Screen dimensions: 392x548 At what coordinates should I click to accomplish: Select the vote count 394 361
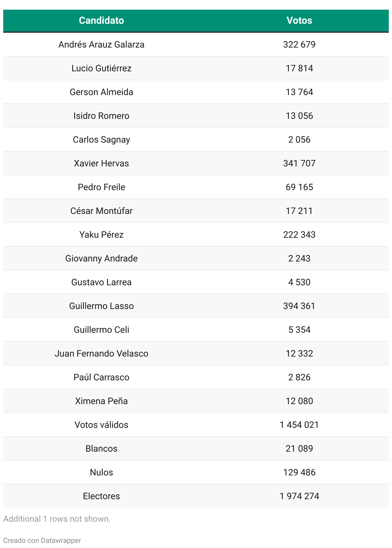[x=299, y=306]
